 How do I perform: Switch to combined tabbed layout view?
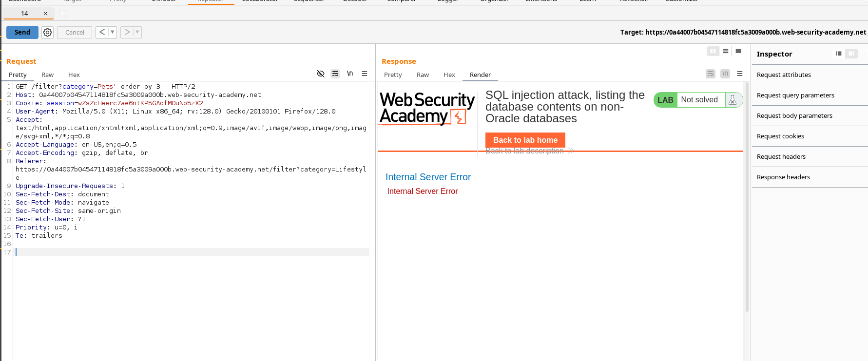coord(738,51)
